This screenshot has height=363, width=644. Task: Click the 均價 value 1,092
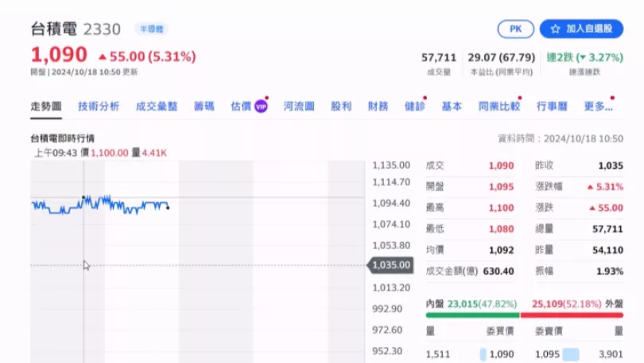pyautogui.click(x=501, y=250)
